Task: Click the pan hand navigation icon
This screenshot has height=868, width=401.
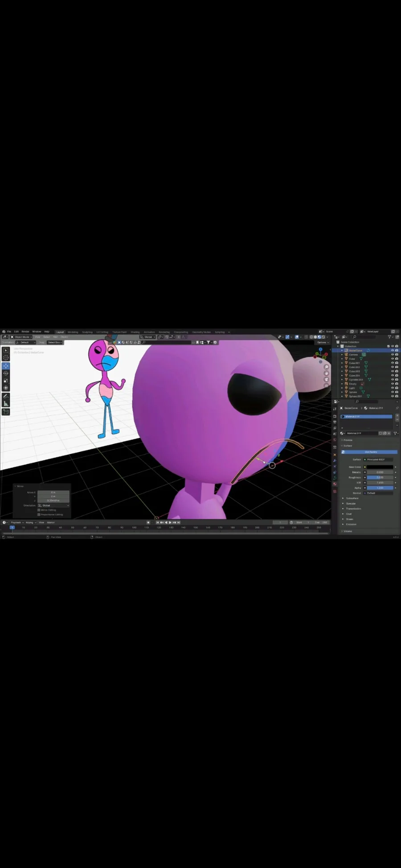Action: (326, 373)
